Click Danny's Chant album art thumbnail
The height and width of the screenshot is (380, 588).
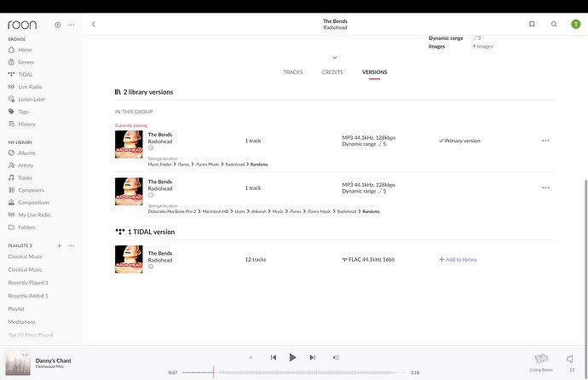point(18,362)
